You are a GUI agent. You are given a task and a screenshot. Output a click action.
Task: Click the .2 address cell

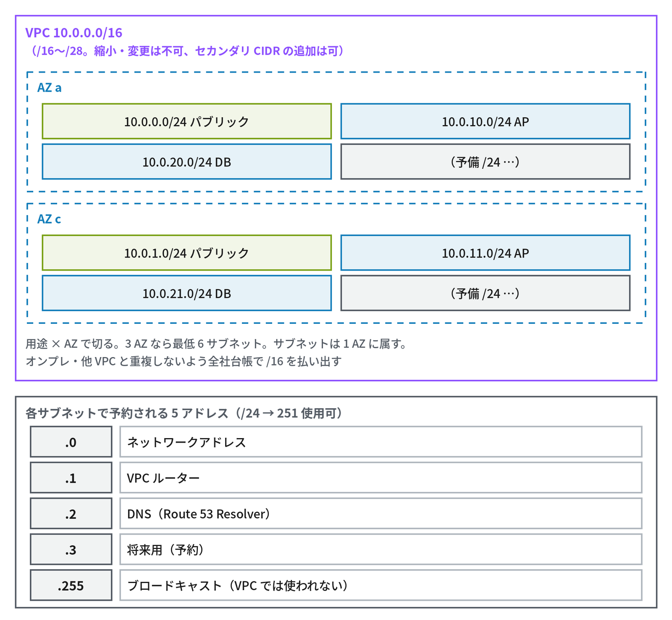71,513
